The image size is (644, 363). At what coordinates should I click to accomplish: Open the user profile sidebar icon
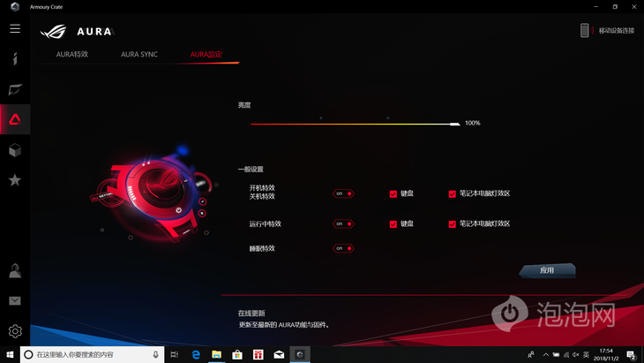pos(15,270)
